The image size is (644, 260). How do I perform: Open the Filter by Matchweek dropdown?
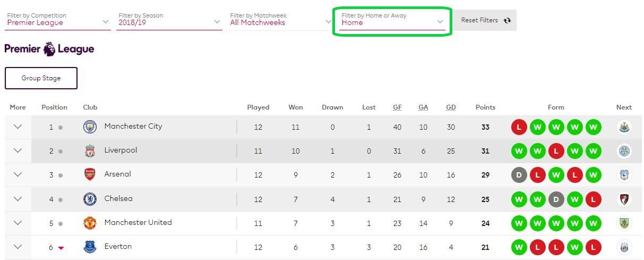[281, 20]
